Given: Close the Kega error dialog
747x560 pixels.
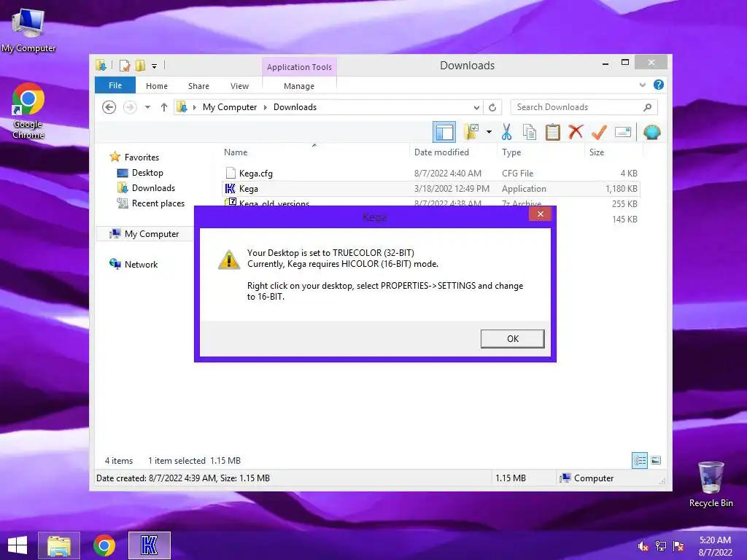Looking at the screenshot, I should click(x=540, y=214).
